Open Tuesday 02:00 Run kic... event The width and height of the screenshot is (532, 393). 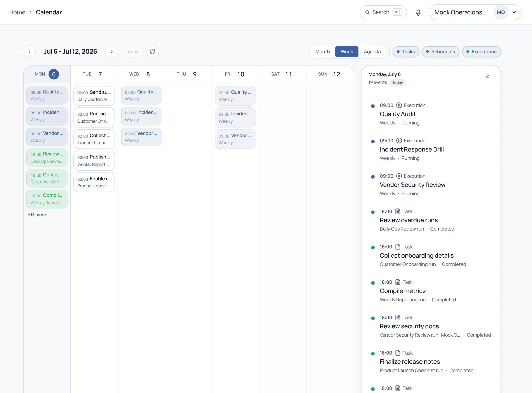[94, 117]
